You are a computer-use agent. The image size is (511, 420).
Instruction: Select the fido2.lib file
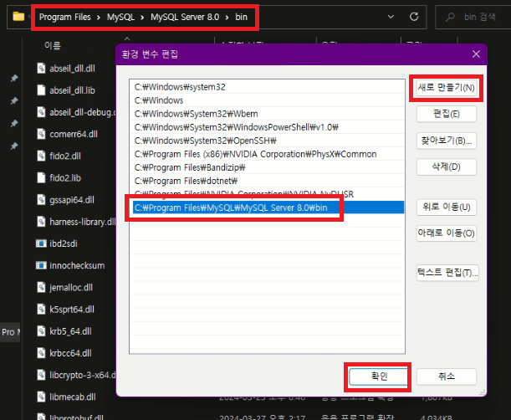(x=65, y=177)
